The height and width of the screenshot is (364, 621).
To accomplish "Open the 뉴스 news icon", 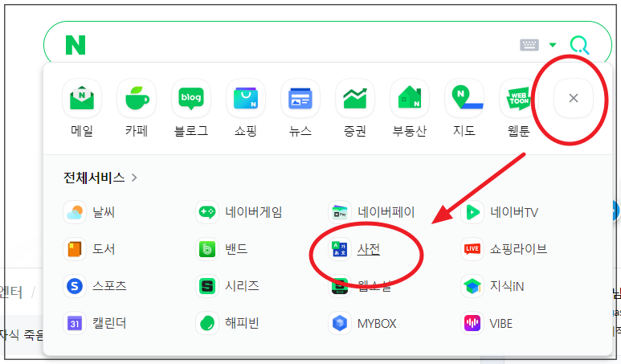I will point(300,98).
